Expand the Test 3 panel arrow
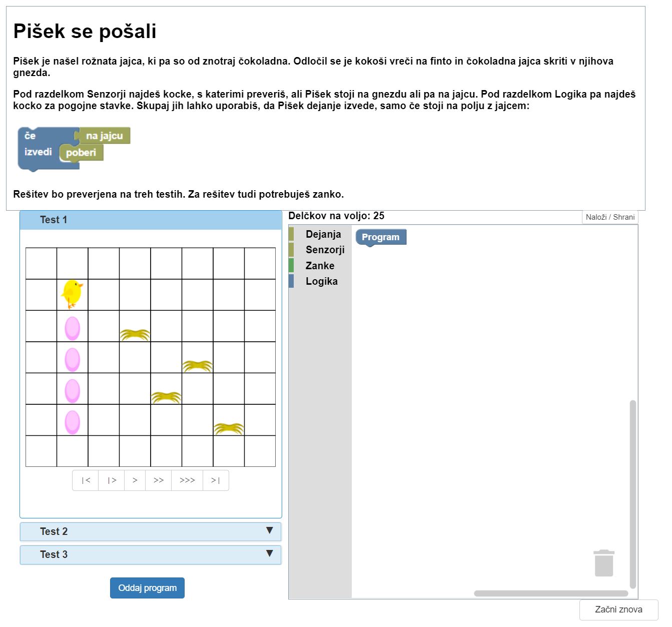The height and width of the screenshot is (627, 672). click(269, 553)
